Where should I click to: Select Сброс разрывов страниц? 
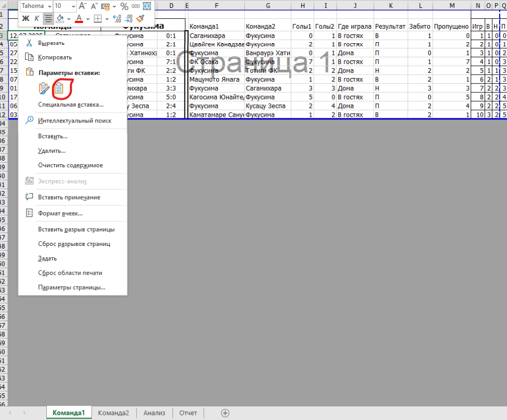point(74,244)
